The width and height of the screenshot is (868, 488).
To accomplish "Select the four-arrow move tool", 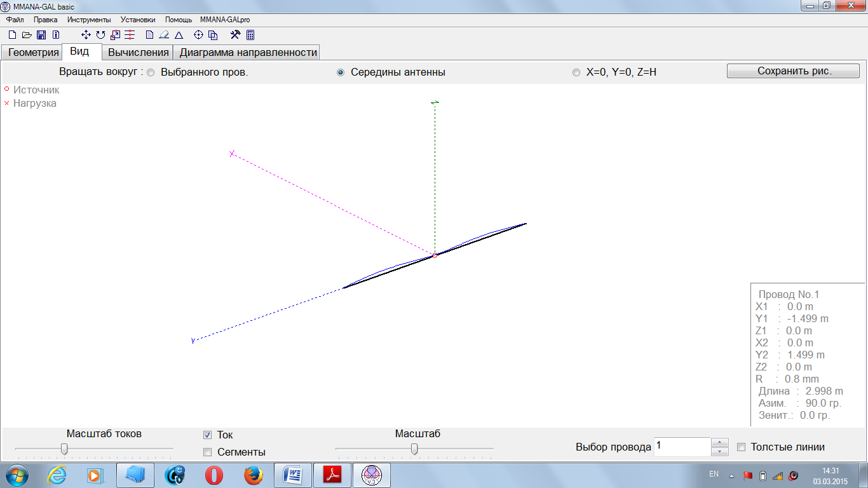I will click(86, 35).
